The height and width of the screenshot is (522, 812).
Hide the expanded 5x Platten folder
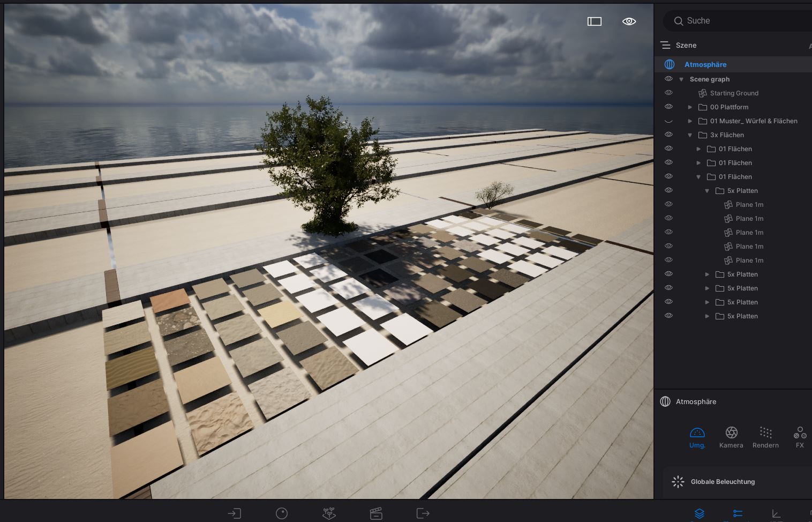pos(668,190)
